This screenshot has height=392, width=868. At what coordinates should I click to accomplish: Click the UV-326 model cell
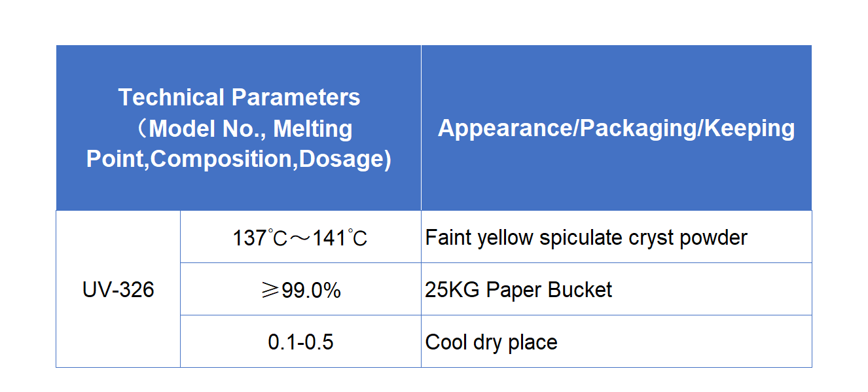click(118, 289)
